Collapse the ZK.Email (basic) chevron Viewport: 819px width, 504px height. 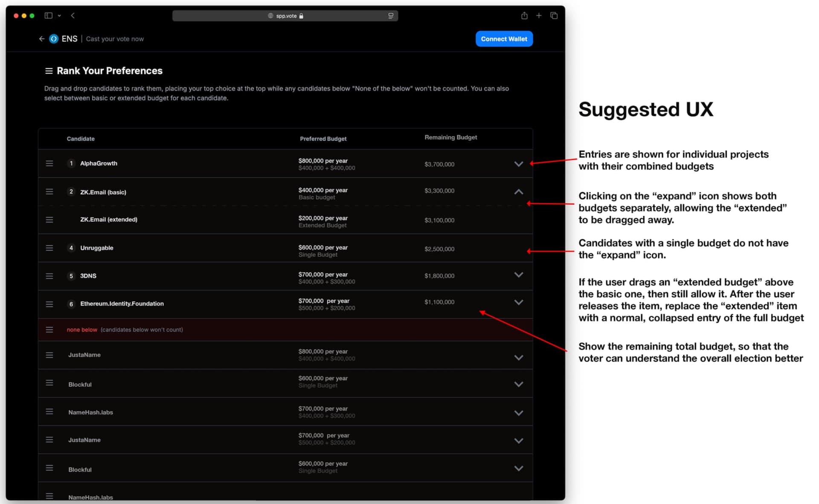519,192
